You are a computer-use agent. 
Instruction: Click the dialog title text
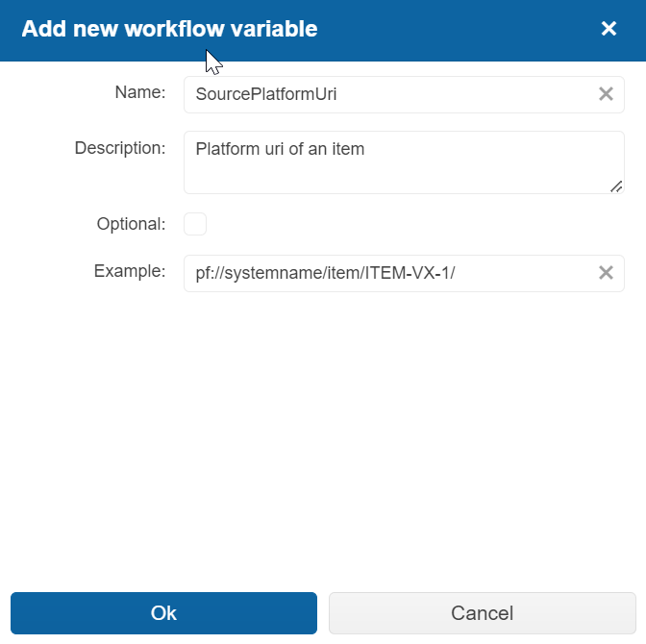coord(169,29)
